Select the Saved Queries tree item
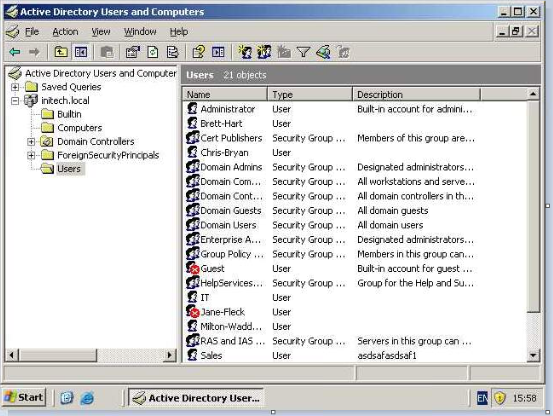This screenshot has height=416, width=553. [x=63, y=87]
